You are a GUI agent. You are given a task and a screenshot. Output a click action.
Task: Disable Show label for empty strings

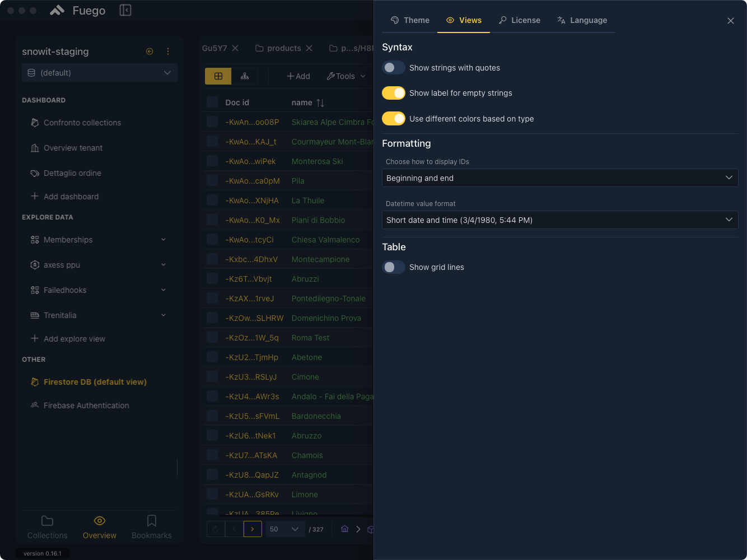click(x=394, y=93)
